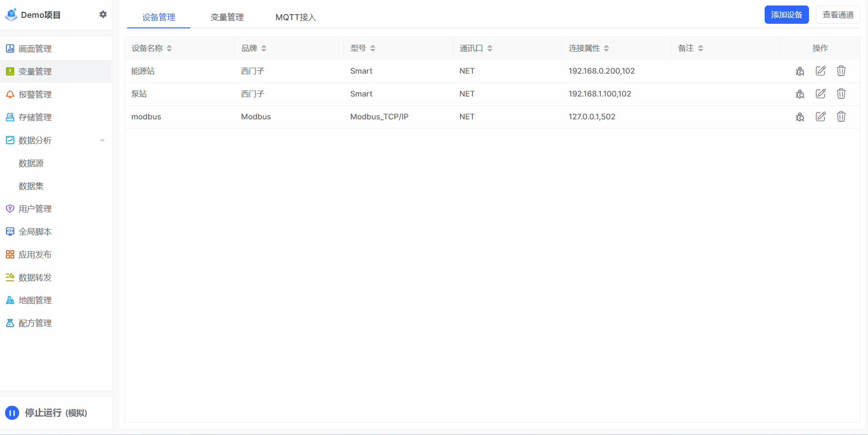Click the Modbus brand cell
Screen dimensions: 868x435
click(x=289, y=117)
